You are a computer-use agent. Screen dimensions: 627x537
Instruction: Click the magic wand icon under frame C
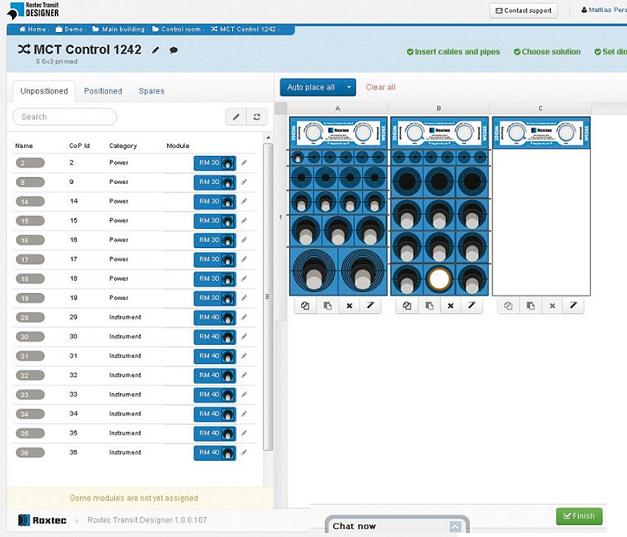[573, 305]
